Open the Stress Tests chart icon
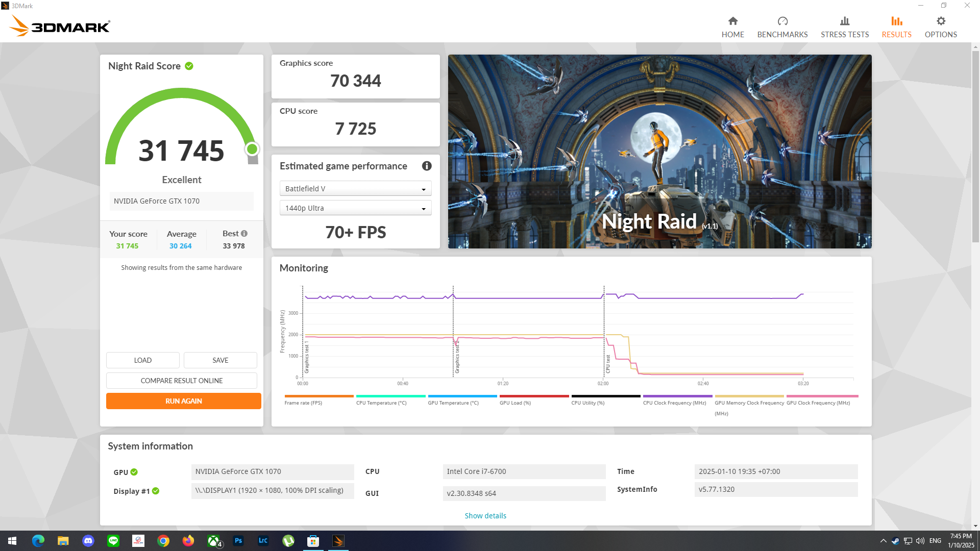The image size is (980, 551). coord(844,21)
